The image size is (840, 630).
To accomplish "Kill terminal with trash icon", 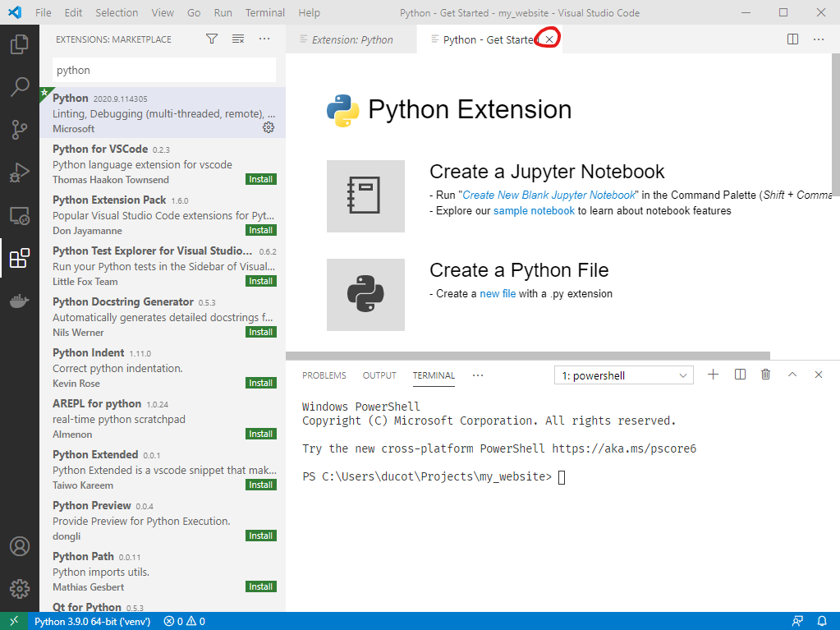I will pos(766,375).
